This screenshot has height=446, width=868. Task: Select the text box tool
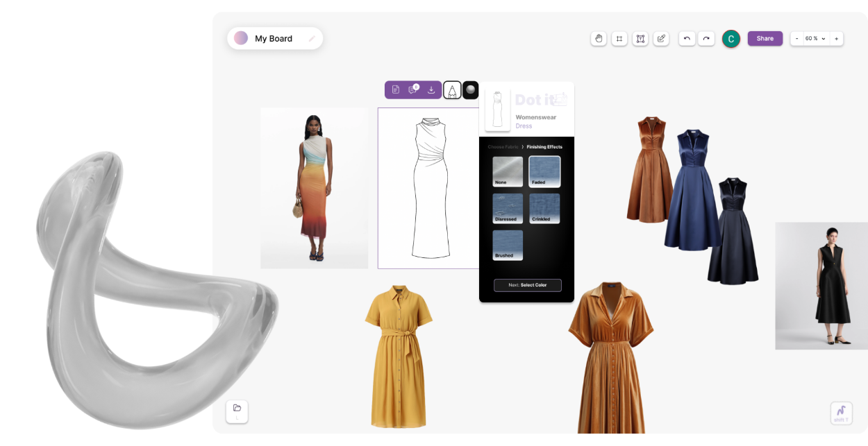pyautogui.click(x=640, y=39)
